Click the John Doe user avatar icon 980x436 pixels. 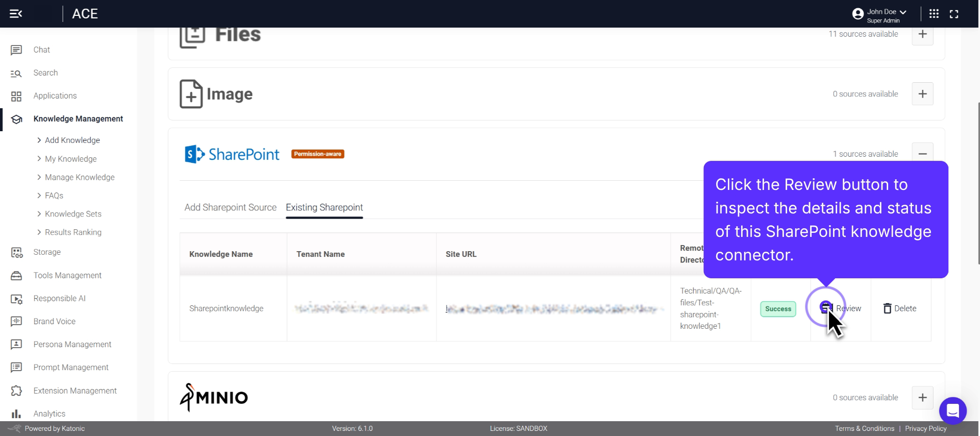point(857,14)
